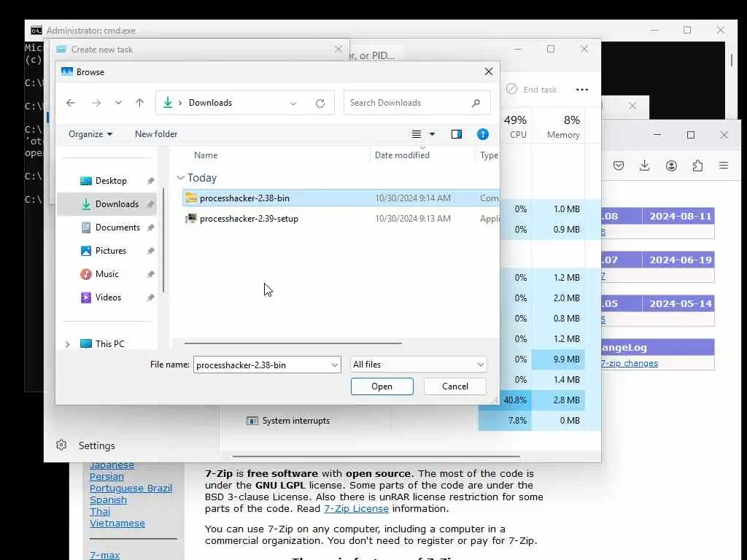The image size is (747, 560).
Task: Click the forward arrow in Browse dialog
Action: click(x=96, y=103)
